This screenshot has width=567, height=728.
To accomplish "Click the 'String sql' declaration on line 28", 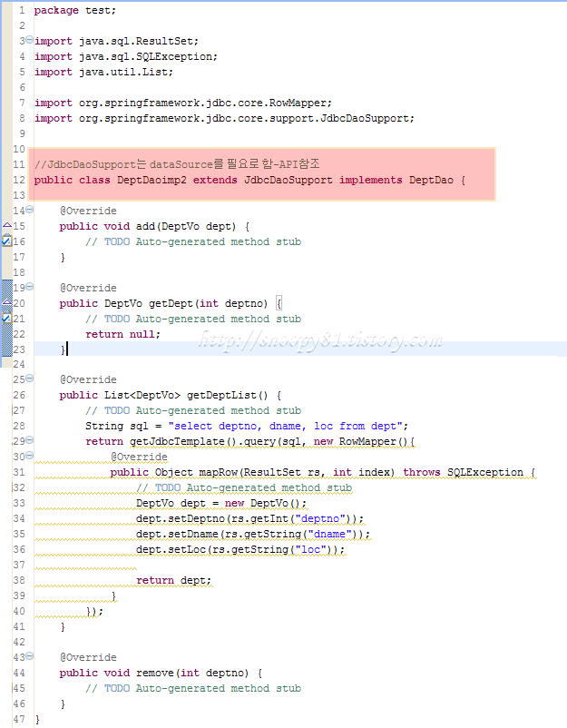I will click(x=116, y=427).
